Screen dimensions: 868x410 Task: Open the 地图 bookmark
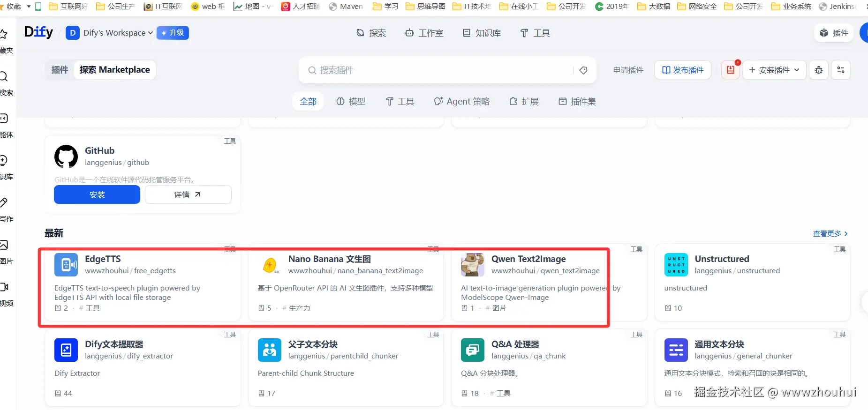(x=252, y=6)
